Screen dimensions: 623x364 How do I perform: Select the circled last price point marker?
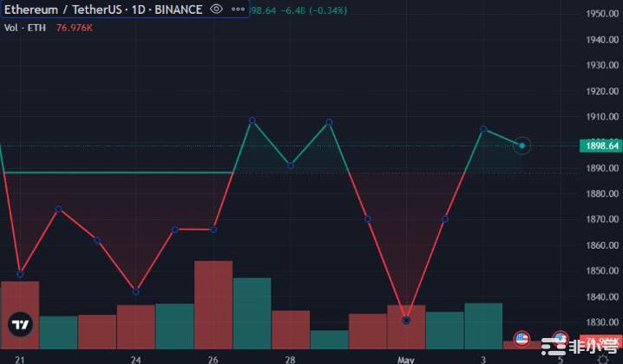[521, 146]
